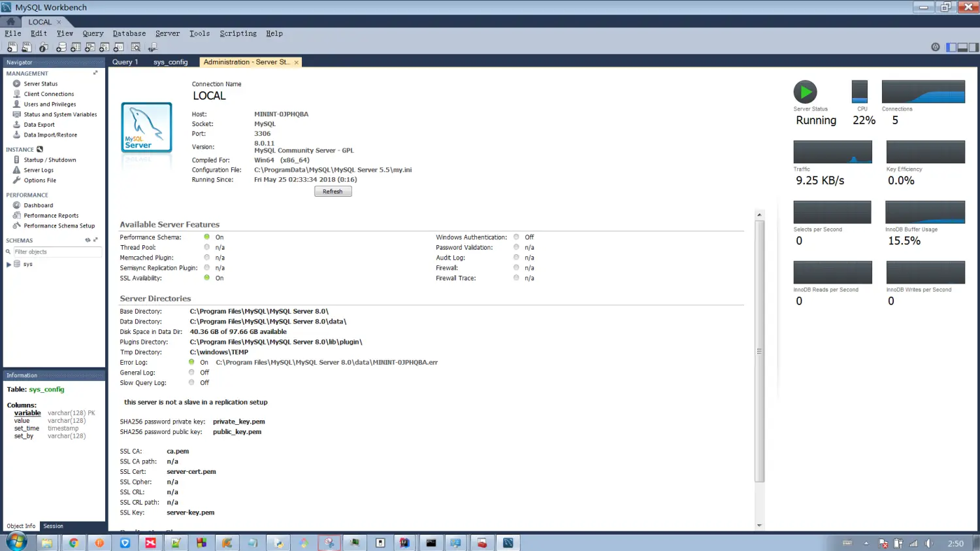This screenshot has width=980, height=551.
Task: Toggle right sidebar panel visibility
Action: pyautogui.click(x=973, y=47)
